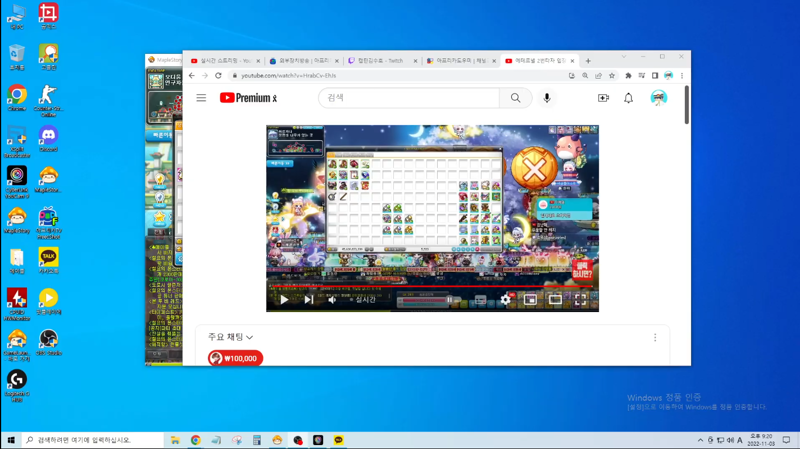Viewport: 800px width, 449px height.
Task: Expand the top chat dropdown
Action: pyautogui.click(x=231, y=337)
